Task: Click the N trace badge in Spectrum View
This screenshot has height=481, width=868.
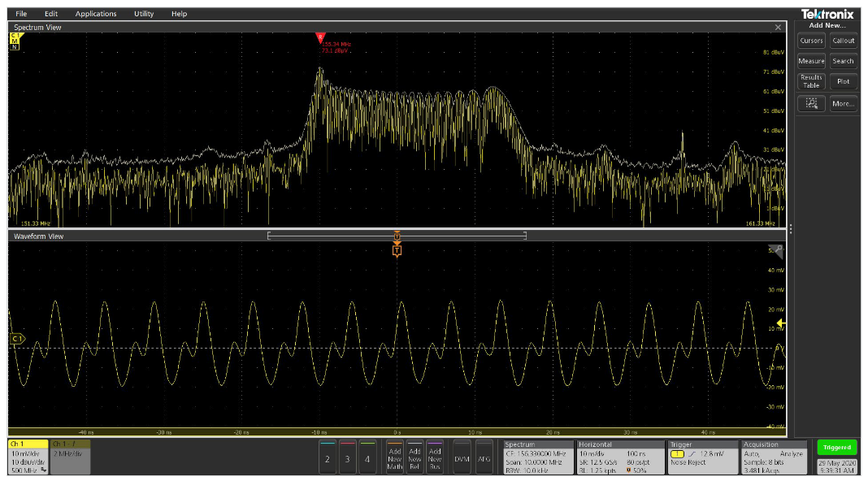Action: point(15,47)
